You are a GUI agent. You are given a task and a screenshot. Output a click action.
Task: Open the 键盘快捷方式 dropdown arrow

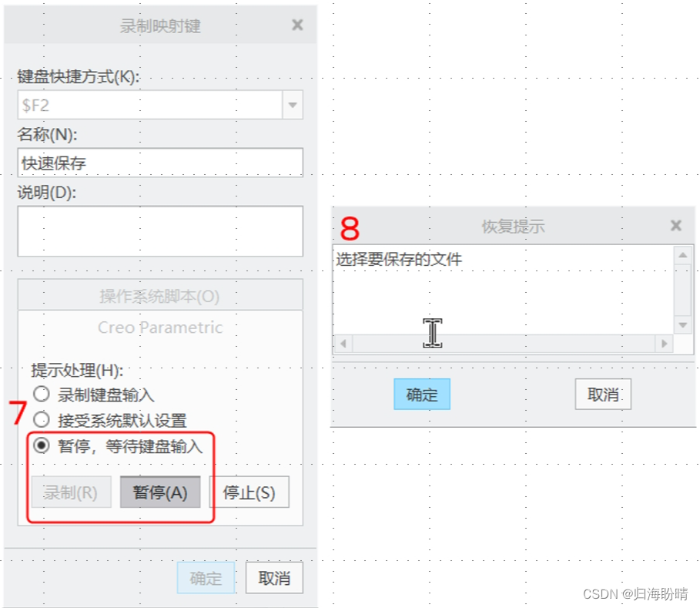tap(293, 105)
